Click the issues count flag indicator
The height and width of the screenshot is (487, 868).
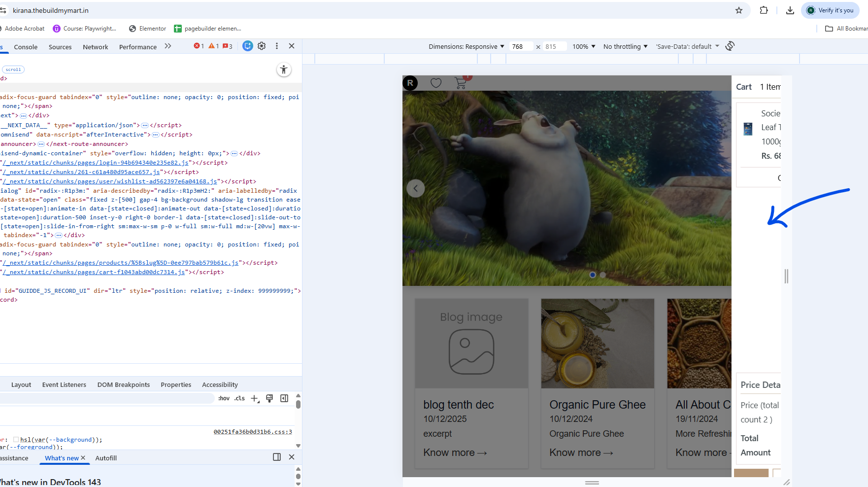(228, 46)
